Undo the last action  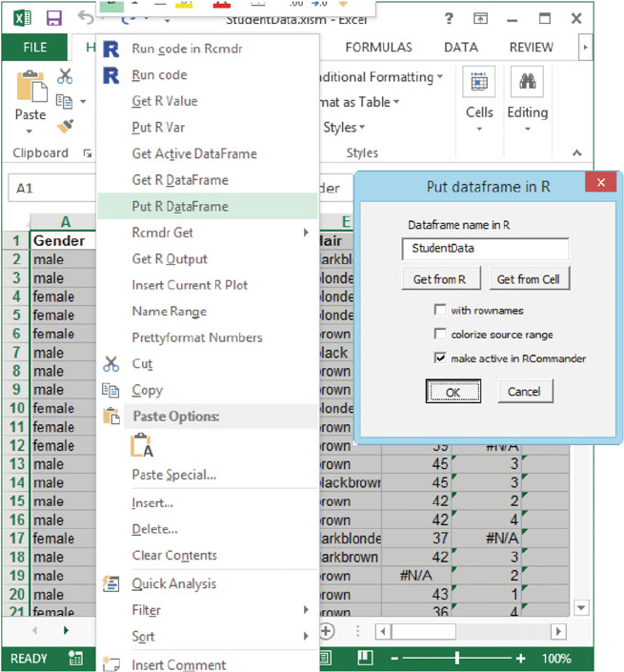[86, 18]
